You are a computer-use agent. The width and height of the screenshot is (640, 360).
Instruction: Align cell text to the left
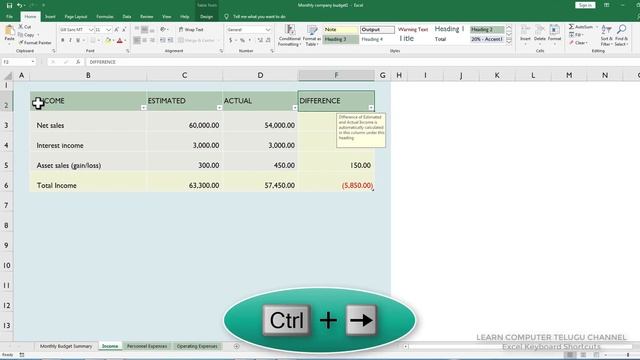coord(137,40)
